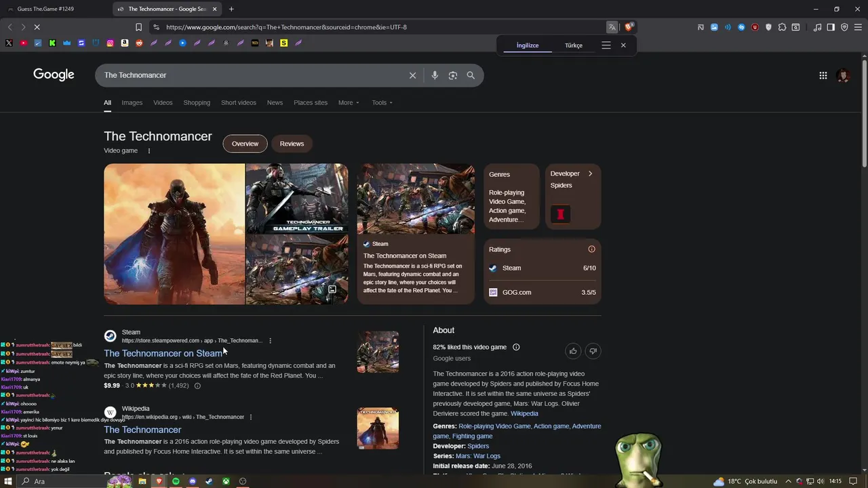Click thumbs up for this video game
This screenshot has width=868, height=488.
573,351
